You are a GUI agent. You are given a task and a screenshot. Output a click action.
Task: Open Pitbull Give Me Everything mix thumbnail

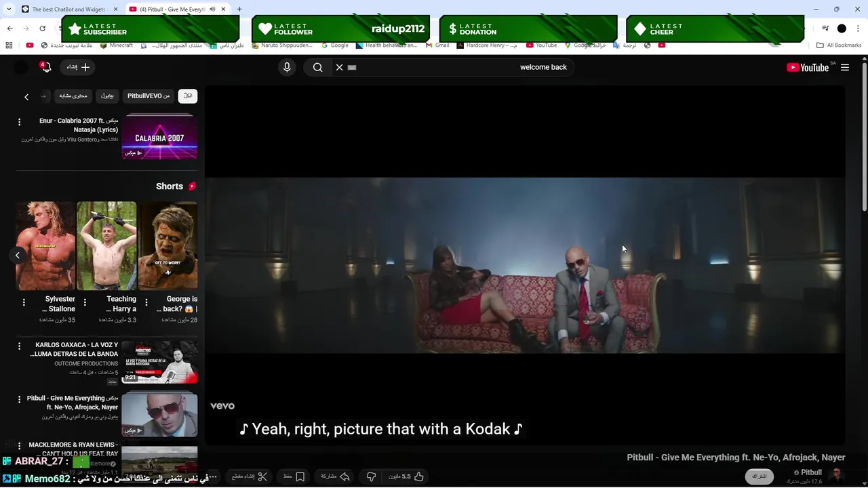pyautogui.click(x=159, y=414)
